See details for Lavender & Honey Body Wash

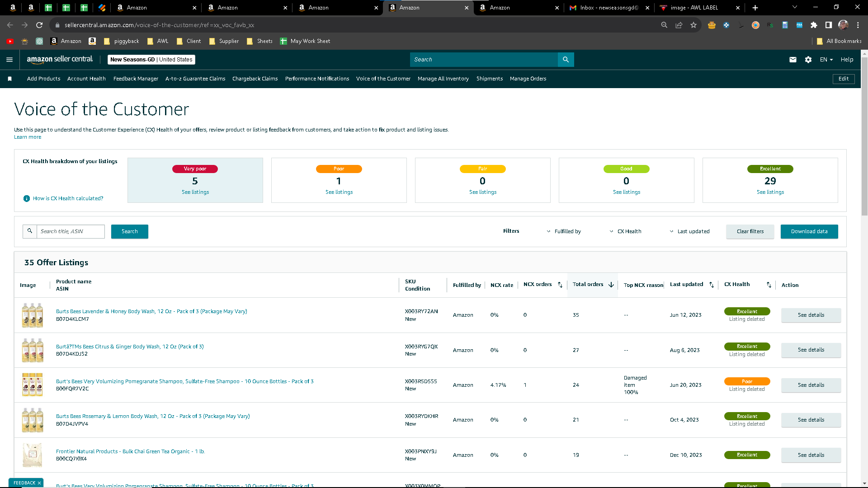point(811,315)
